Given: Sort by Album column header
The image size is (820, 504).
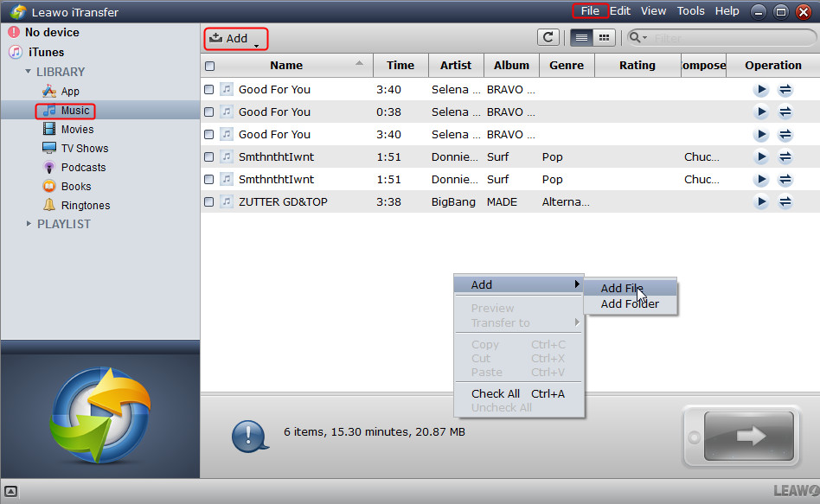Looking at the screenshot, I should (x=511, y=66).
